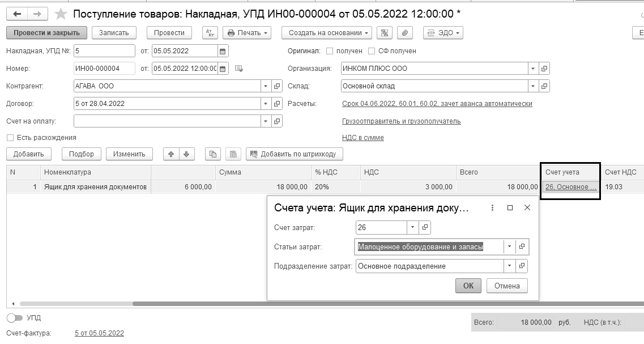The width and height of the screenshot is (644, 344).
Task: Open dialog more-options menu (three dots)
Action: (x=492, y=208)
